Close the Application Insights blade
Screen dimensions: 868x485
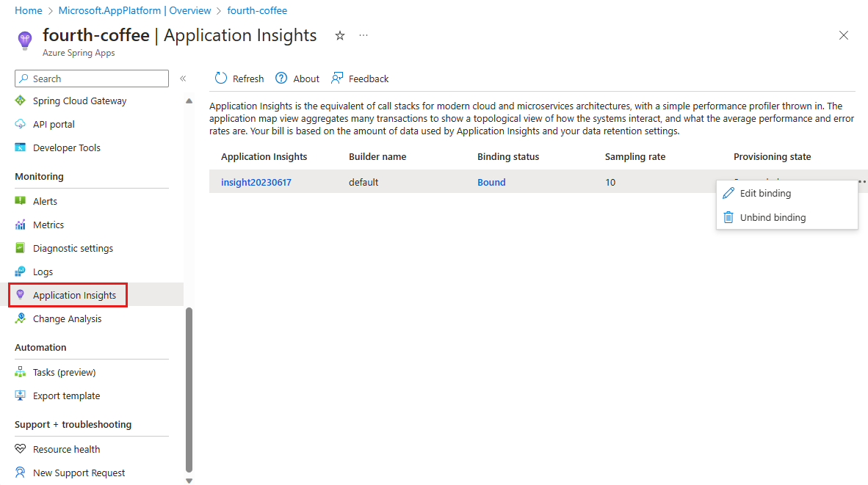pos(844,35)
